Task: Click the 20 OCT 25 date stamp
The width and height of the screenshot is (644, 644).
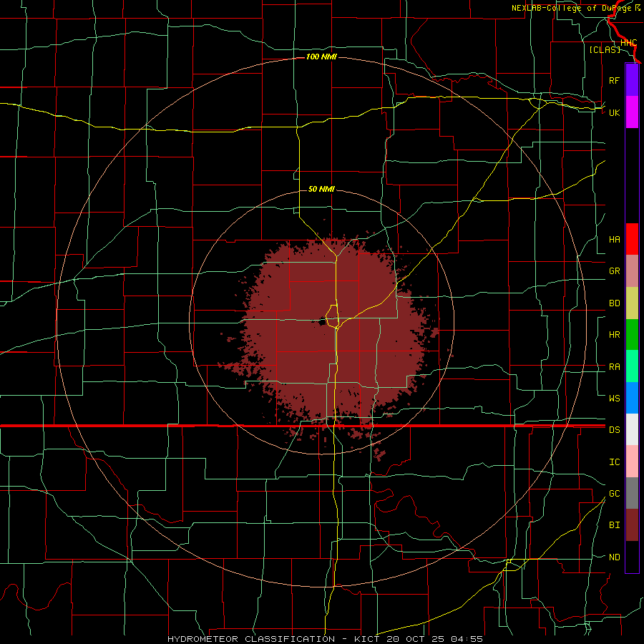Action: click(x=416, y=639)
